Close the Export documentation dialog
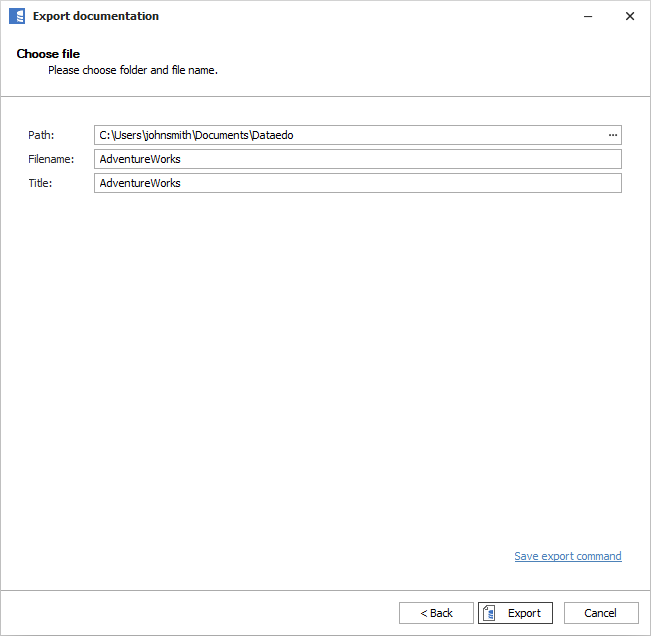The height and width of the screenshot is (636, 651). click(x=629, y=16)
